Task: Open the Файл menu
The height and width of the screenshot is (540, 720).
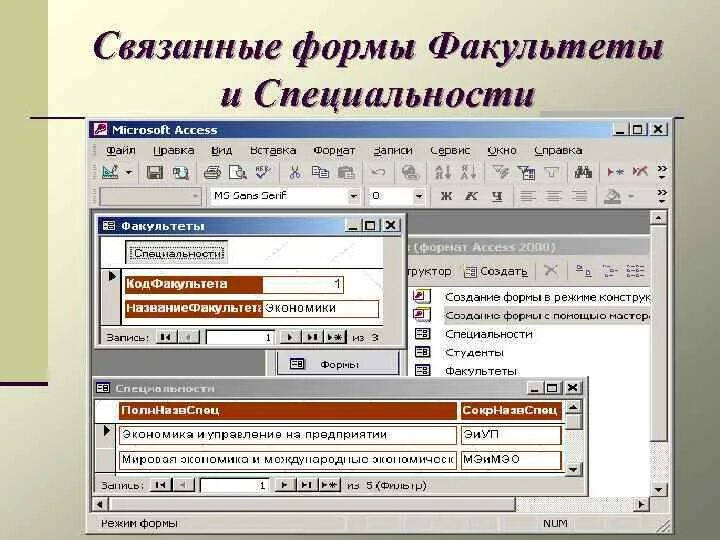Action: 120,150
